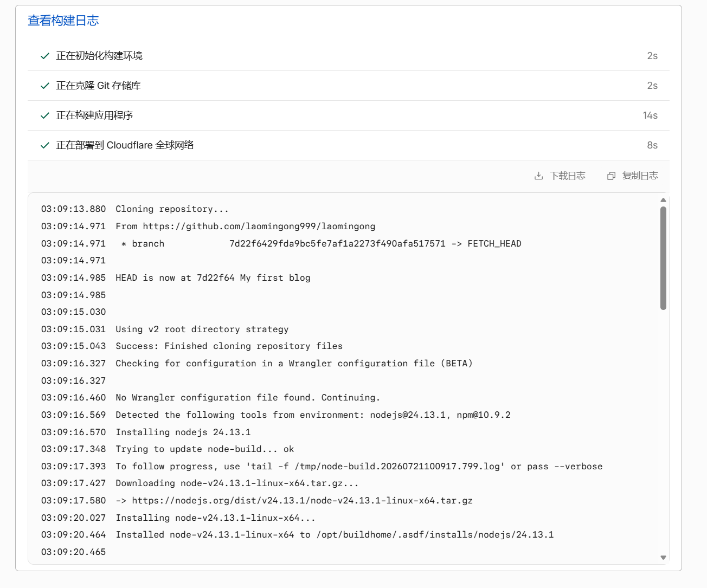Click the copy log icon
The image size is (707, 588).
coord(611,176)
